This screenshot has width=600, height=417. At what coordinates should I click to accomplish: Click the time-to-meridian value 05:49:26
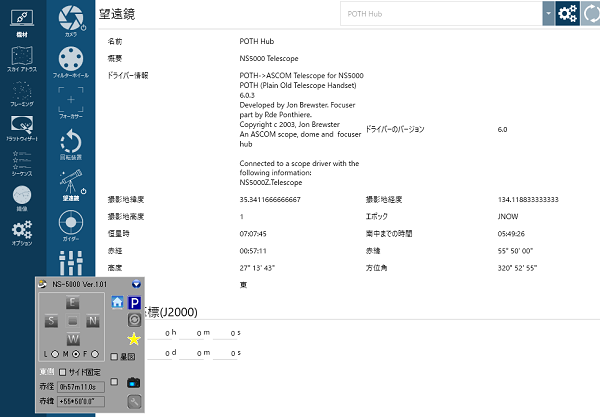point(511,234)
